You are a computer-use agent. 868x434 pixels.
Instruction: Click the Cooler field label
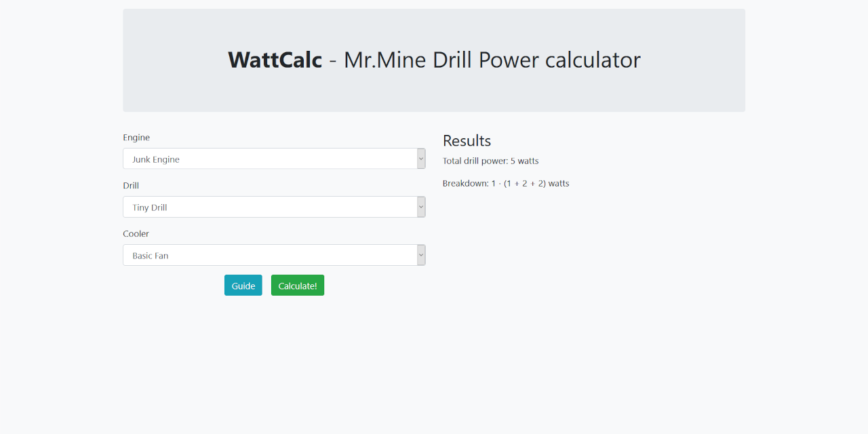pyautogui.click(x=136, y=233)
